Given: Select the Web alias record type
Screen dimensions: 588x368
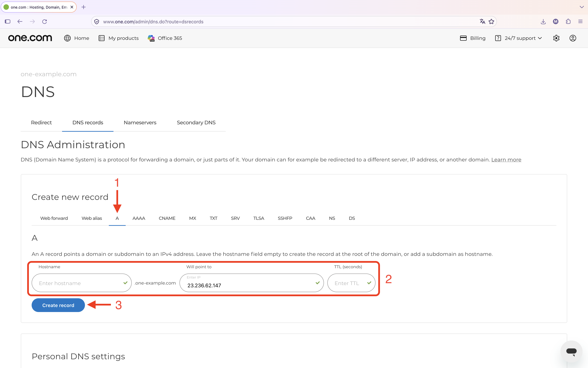Looking at the screenshot, I should pyautogui.click(x=92, y=218).
